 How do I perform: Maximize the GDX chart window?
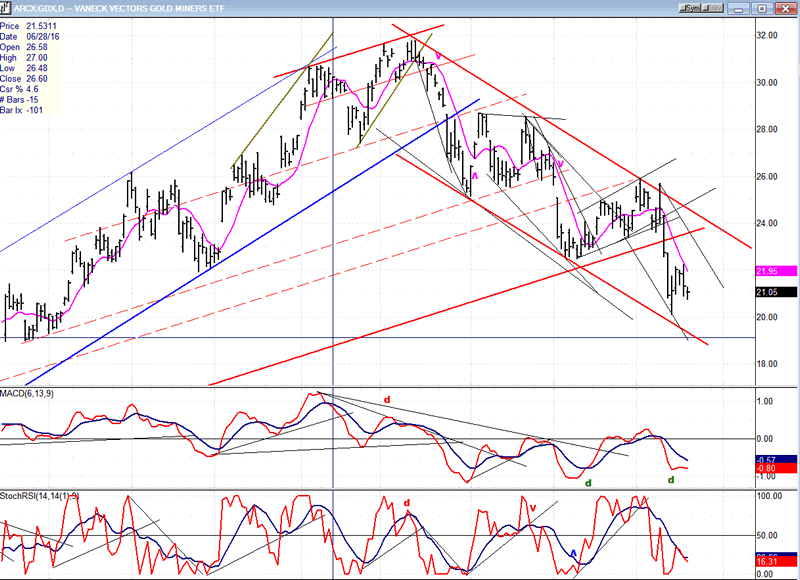(762, 8)
